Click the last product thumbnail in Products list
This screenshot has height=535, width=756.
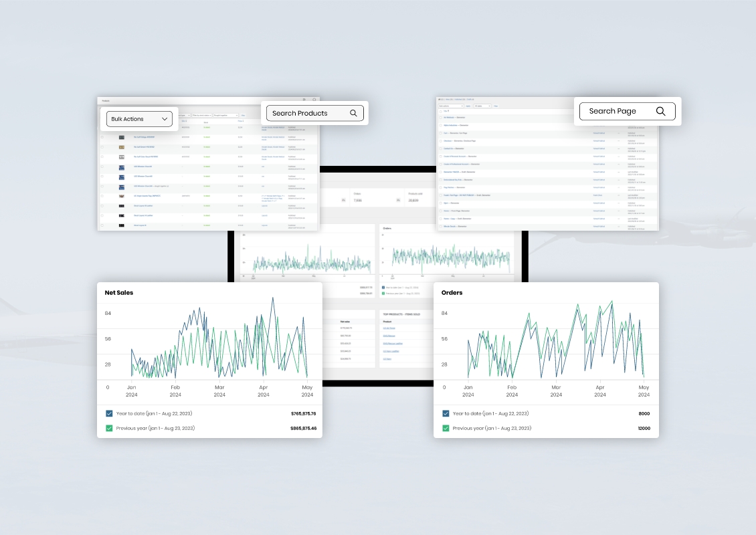coord(122,225)
